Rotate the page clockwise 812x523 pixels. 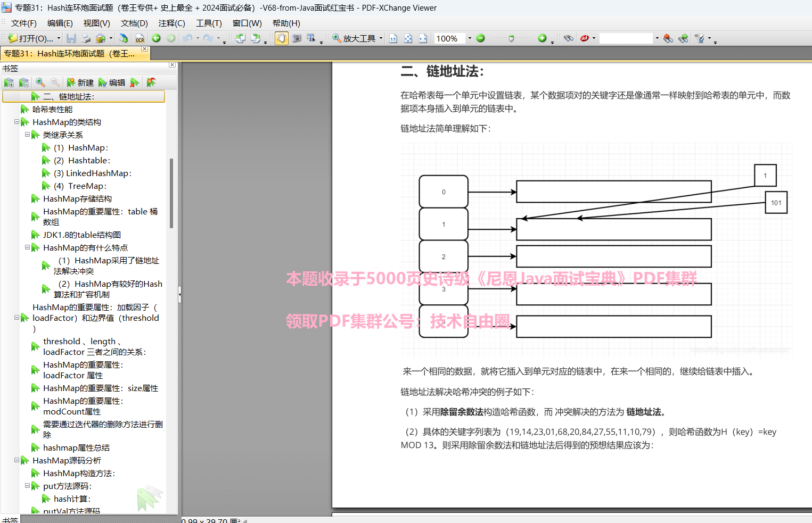point(256,38)
